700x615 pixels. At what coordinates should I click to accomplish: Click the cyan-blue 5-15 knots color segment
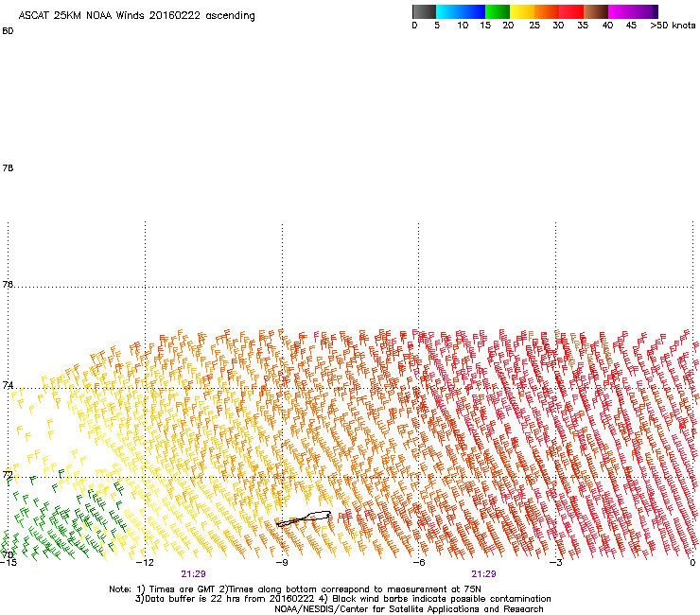coord(461,11)
